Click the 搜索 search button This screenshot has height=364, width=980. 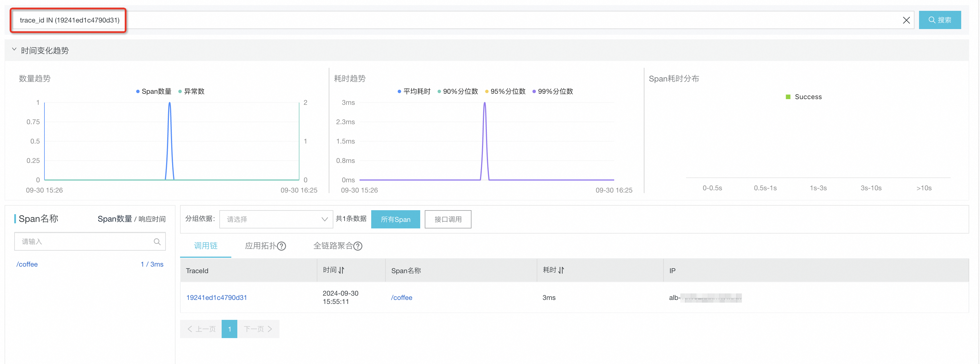pos(940,20)
